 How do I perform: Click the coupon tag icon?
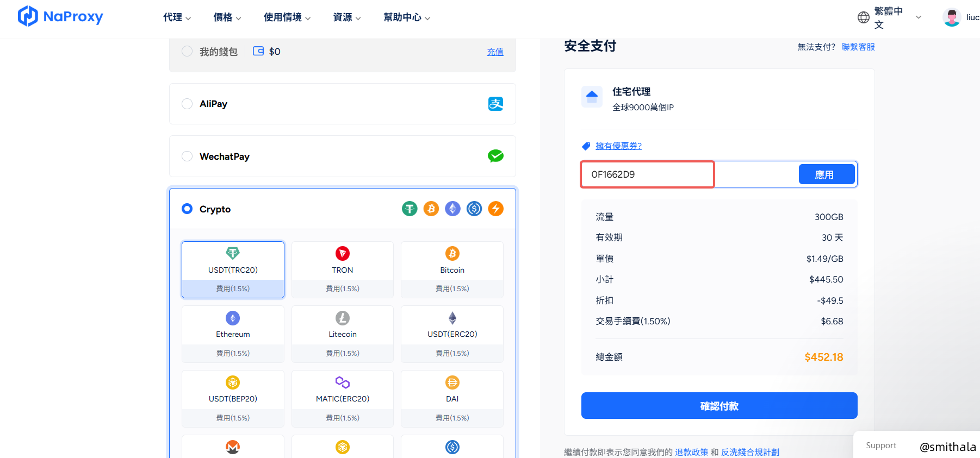point(586,146)
